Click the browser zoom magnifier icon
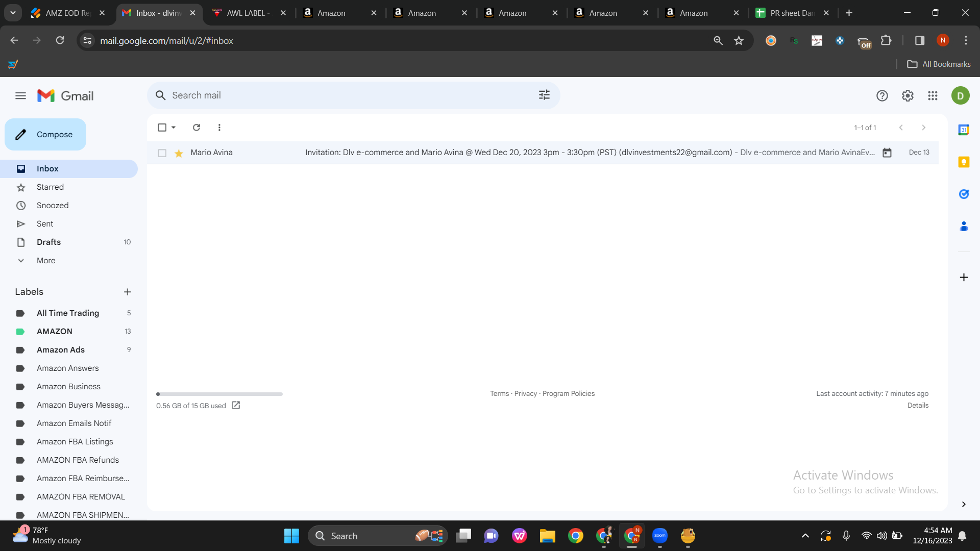This screenshot has height=551, width=980. point(718,40)
